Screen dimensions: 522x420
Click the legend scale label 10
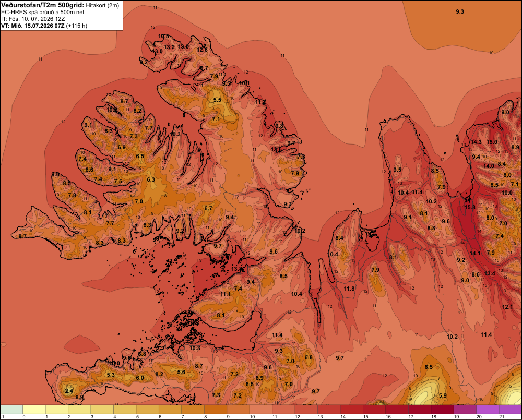tap(252, 417)
